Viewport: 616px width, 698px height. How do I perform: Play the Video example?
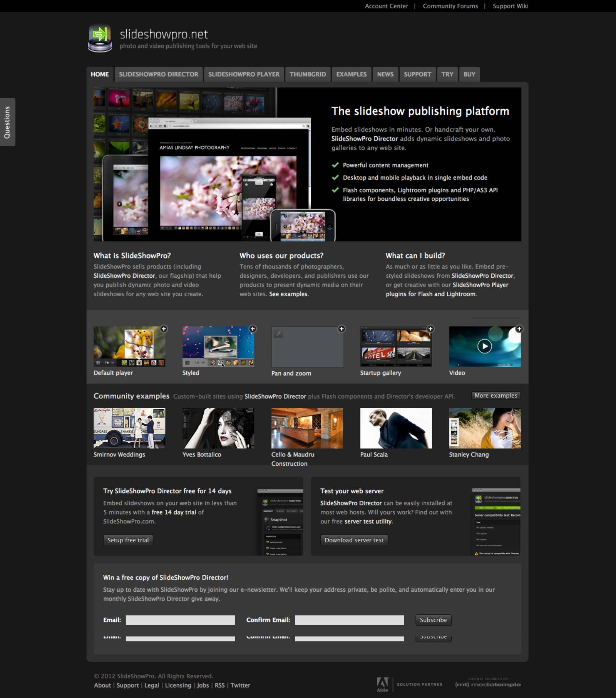point(485,346)
